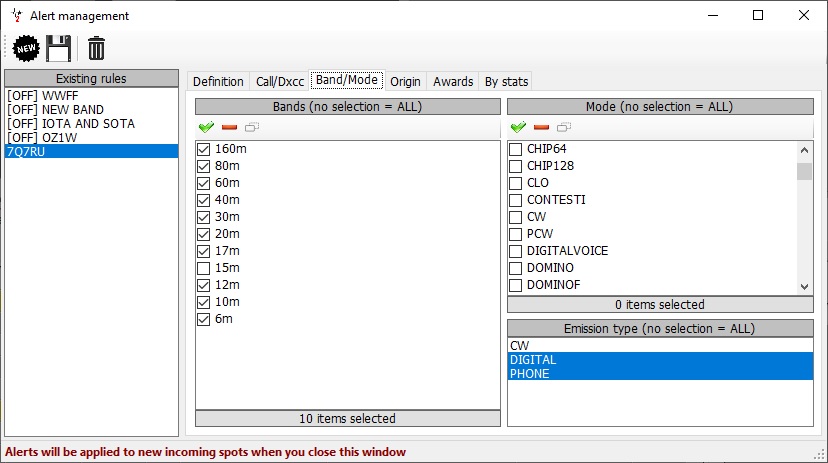Toggle the 40m band checkbox
This screenshot has width=828, height=463.
203,200
